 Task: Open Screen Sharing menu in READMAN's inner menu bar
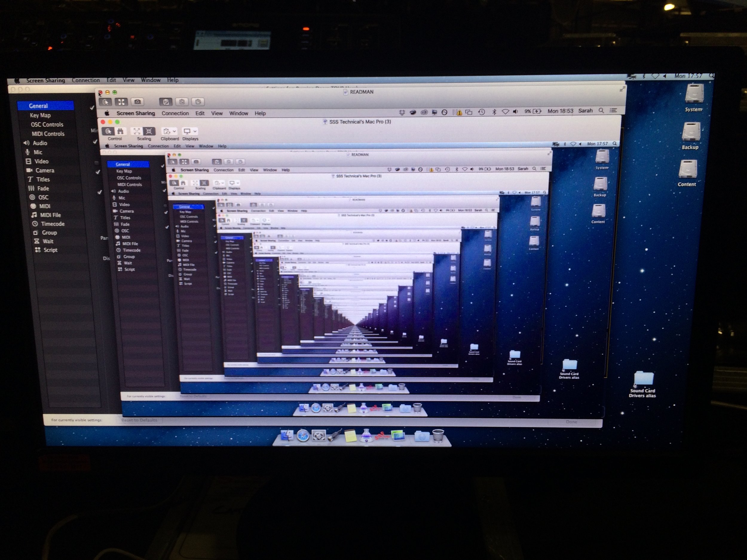[135, 113]
